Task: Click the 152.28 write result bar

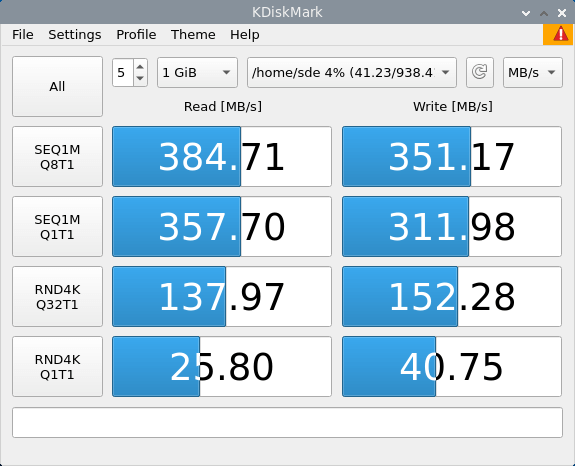Action: 452,297
